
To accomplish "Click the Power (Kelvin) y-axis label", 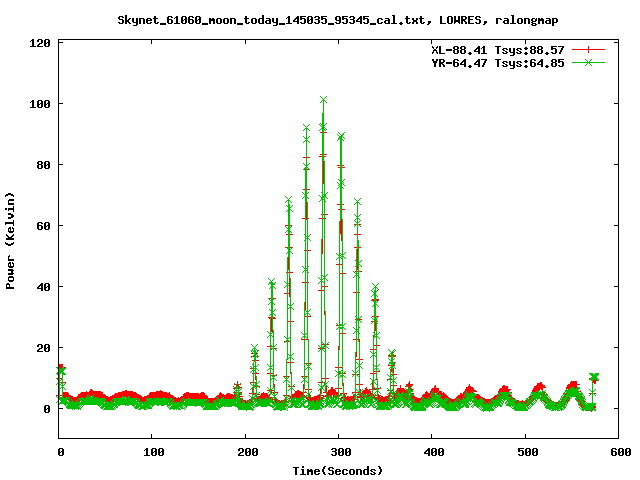I will 11,240.
